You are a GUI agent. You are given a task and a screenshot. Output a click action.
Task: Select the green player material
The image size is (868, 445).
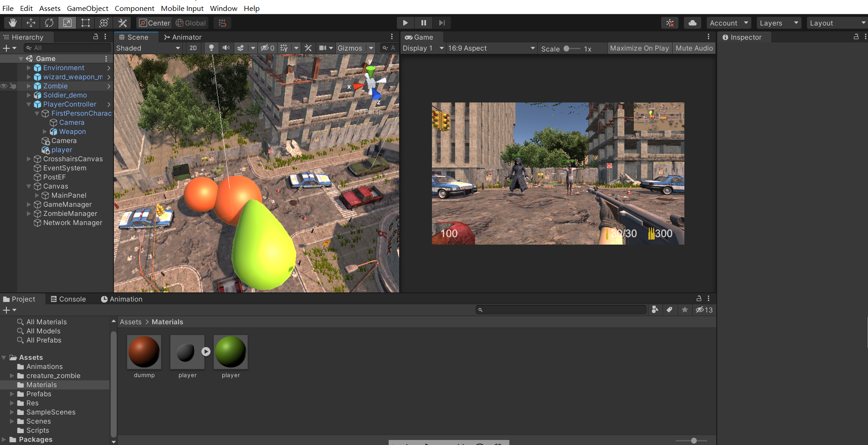(x=231, y=352)
